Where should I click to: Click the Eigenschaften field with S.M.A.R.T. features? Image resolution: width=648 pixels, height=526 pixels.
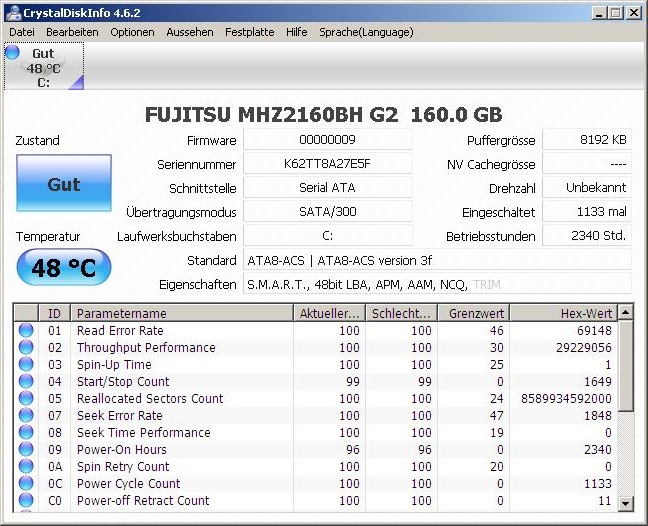pyautogui.click(x=438, y=284)
